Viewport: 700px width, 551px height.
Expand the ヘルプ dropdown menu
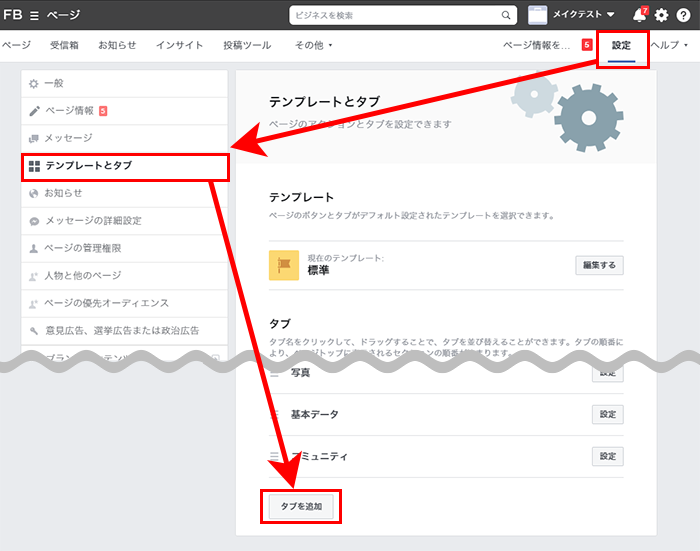[669, 45]
